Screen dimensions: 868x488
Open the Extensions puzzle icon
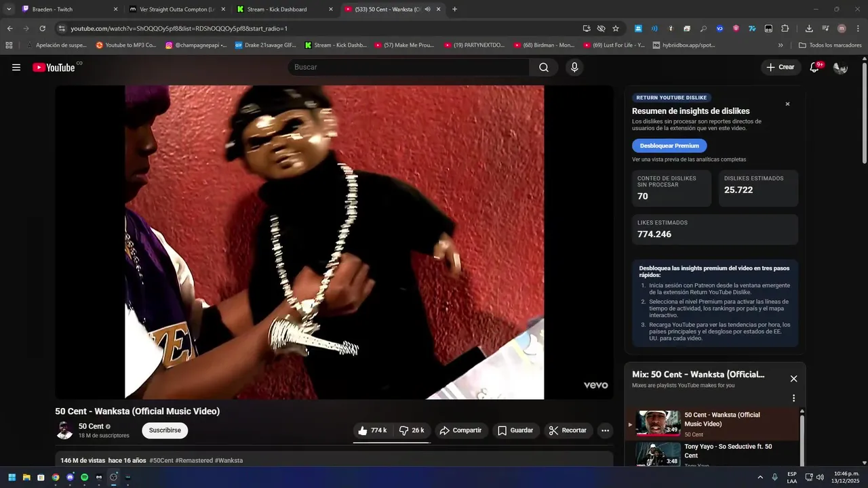[x=785, y=28]
